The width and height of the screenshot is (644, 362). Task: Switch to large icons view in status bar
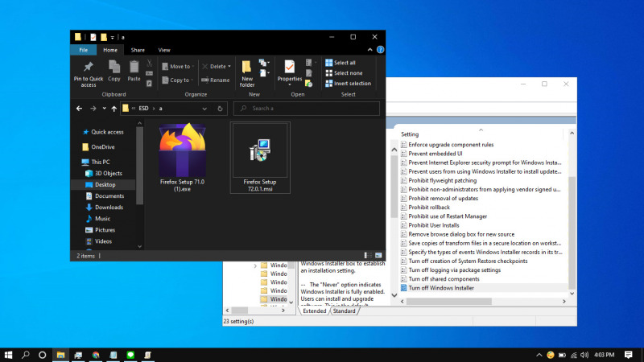378,255
